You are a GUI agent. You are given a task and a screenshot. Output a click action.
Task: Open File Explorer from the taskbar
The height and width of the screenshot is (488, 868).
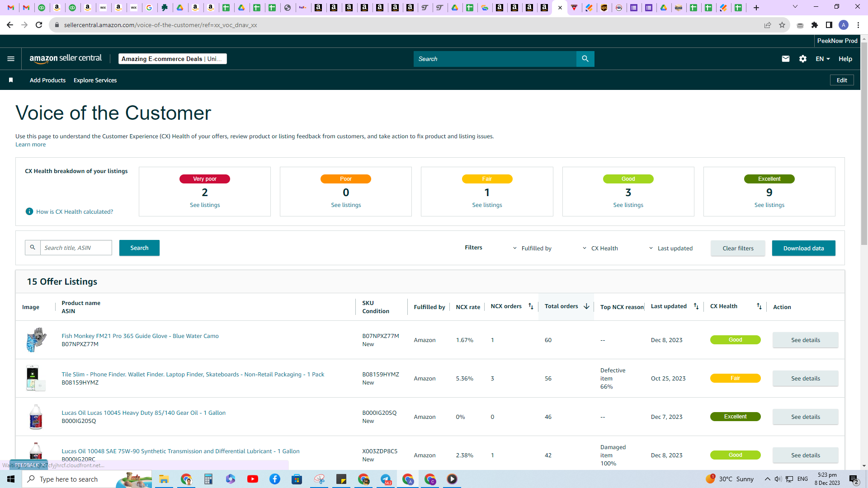(x=164, y=479)
